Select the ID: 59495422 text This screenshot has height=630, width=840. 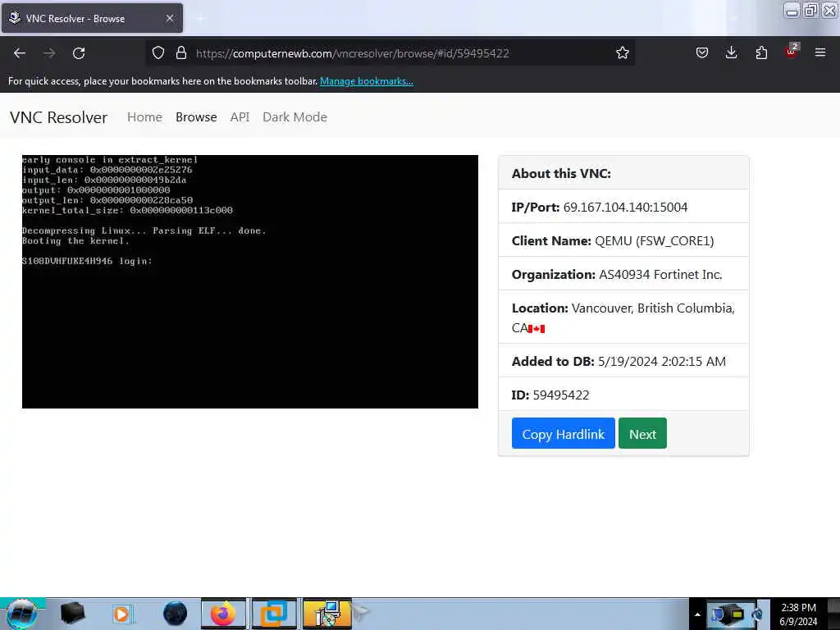click(x=550, y=395)
